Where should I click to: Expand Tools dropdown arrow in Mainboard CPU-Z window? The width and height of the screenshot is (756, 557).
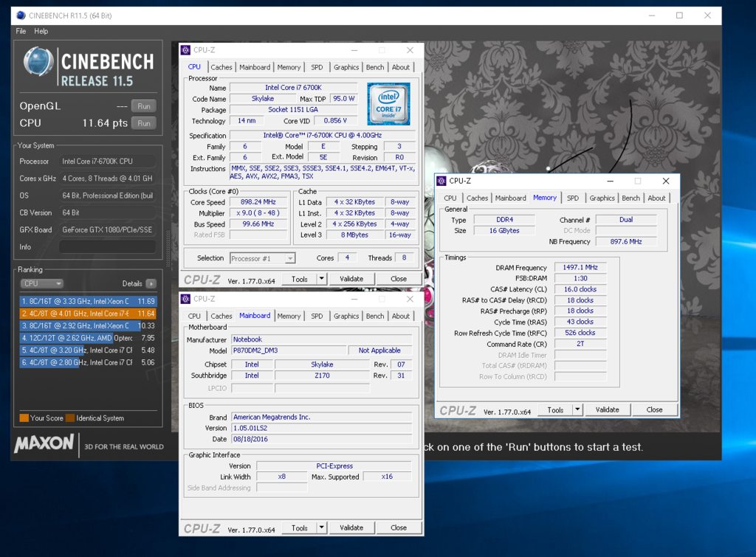(322, 527)
